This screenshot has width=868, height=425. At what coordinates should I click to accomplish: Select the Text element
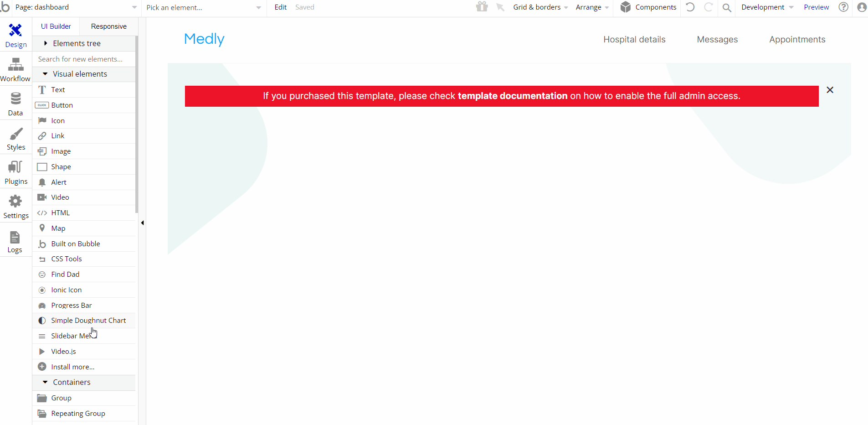coord(84,90)
